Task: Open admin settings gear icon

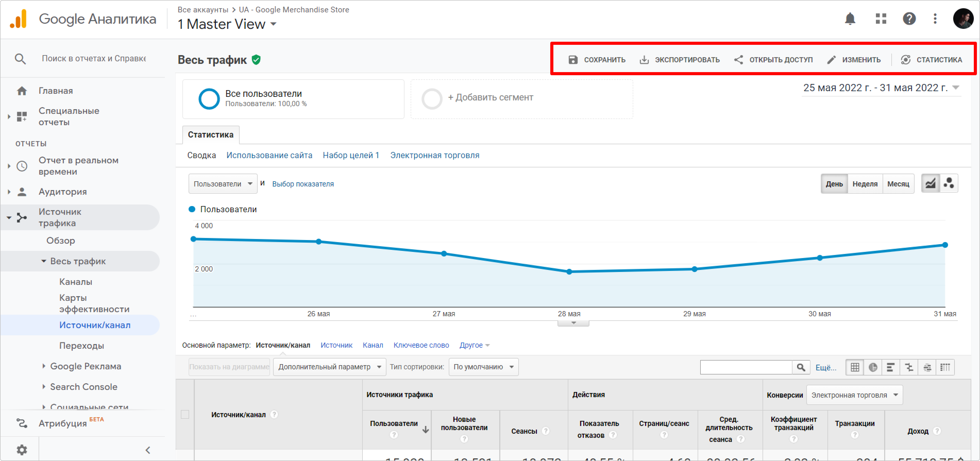Action: pyautogui.click(x=22, y=450)
